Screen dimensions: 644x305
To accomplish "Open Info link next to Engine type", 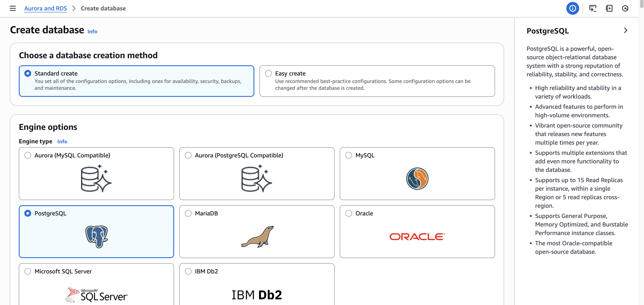I will point(62,141).
